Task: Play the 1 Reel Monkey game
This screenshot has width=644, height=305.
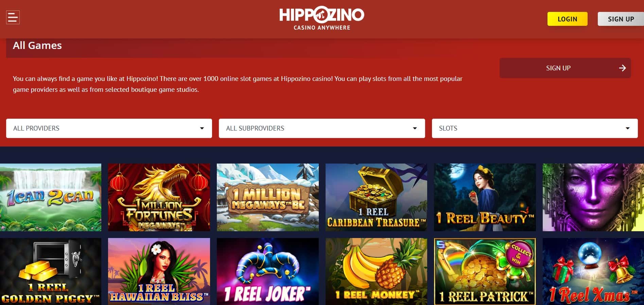Action: 376,271
